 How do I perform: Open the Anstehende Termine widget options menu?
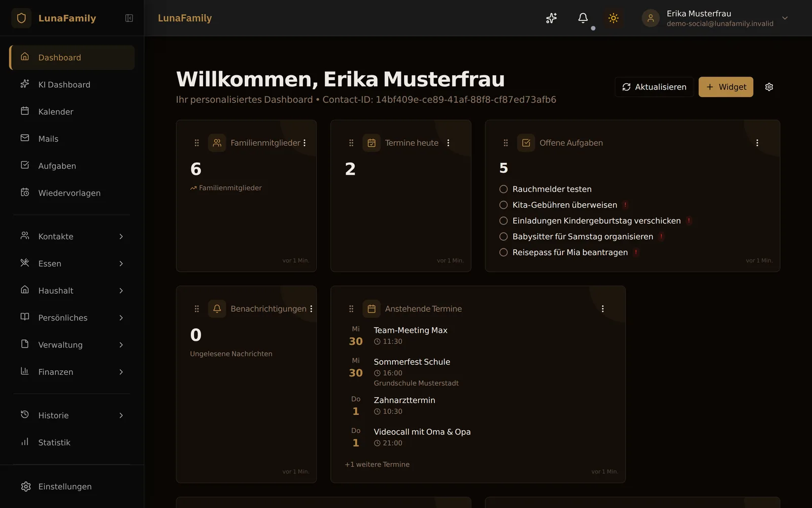602,309
